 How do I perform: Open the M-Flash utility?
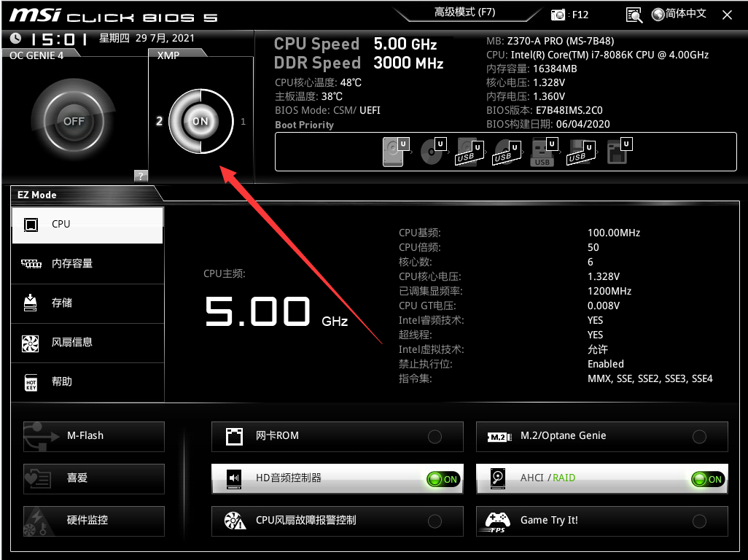point(94,437)
